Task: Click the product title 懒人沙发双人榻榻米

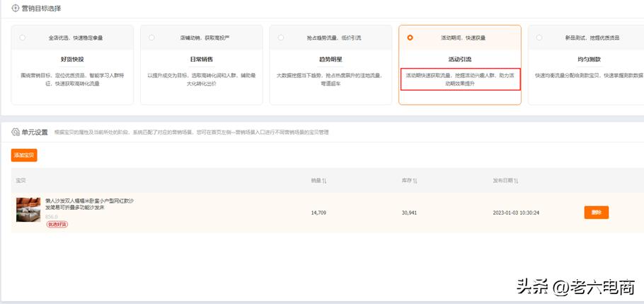Action: (x=90, y=204)
